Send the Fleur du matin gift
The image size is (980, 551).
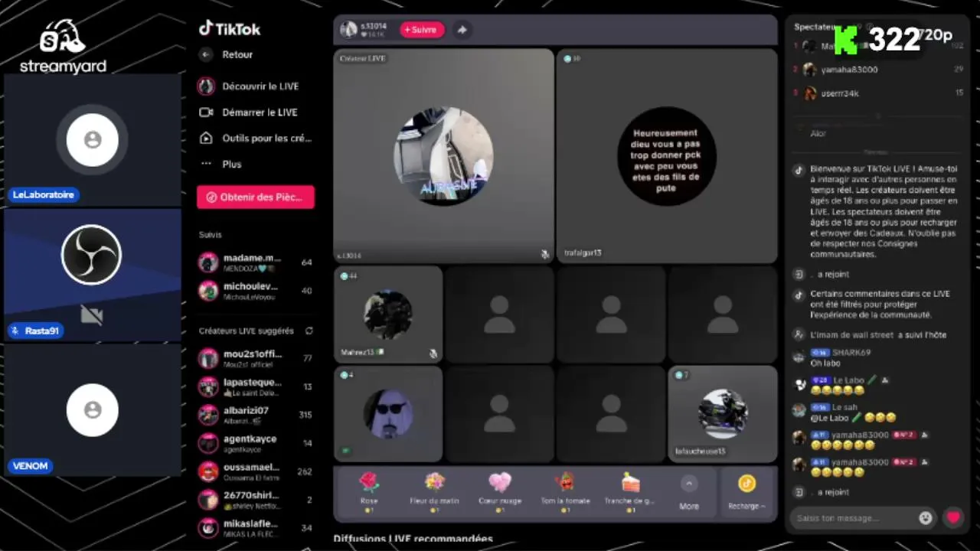click(x=434, y=491)
